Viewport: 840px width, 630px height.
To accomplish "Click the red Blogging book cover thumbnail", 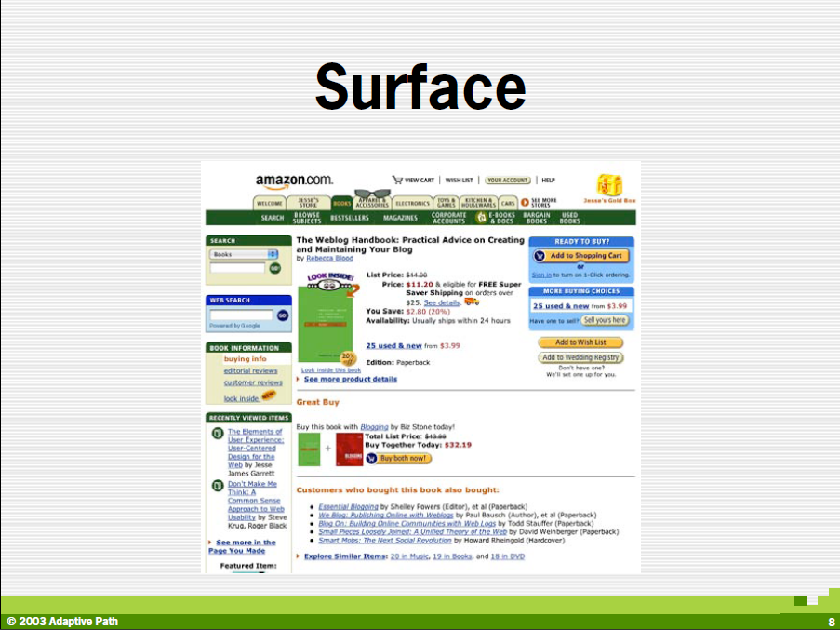I will (349, 449).
